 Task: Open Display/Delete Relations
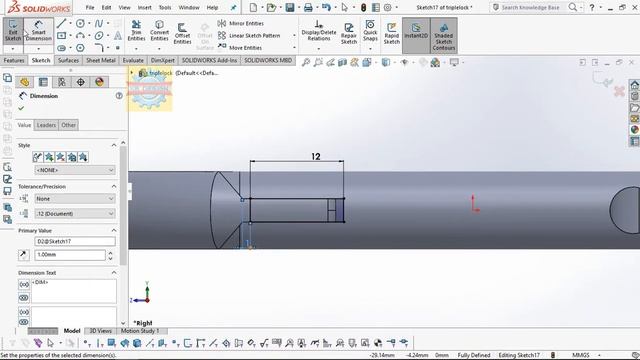tap(319, 31)
